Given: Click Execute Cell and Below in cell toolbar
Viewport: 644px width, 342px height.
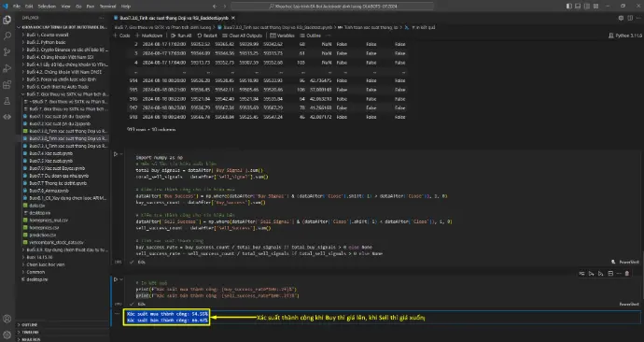Looking at the screenshot, I should tap(600, 274).
